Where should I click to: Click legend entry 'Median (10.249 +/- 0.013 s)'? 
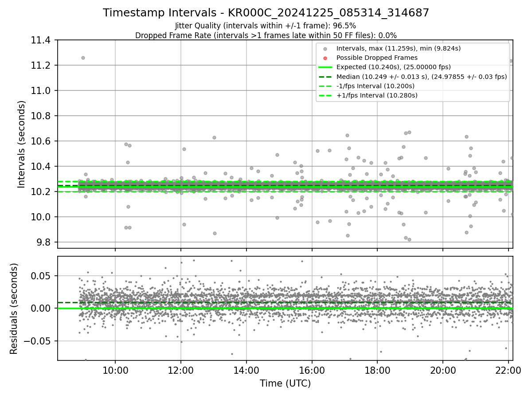pyautogui.click(x=422, y=77)
